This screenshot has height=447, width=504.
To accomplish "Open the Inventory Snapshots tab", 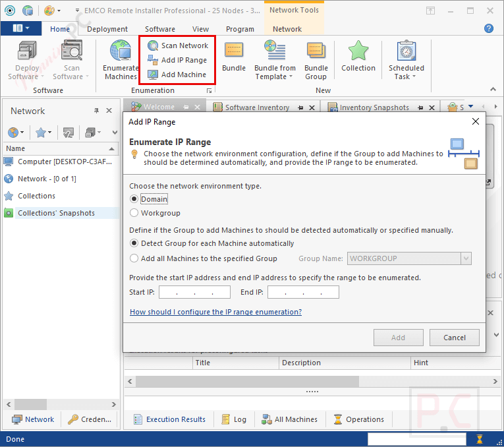I will [x=374, y=107].
